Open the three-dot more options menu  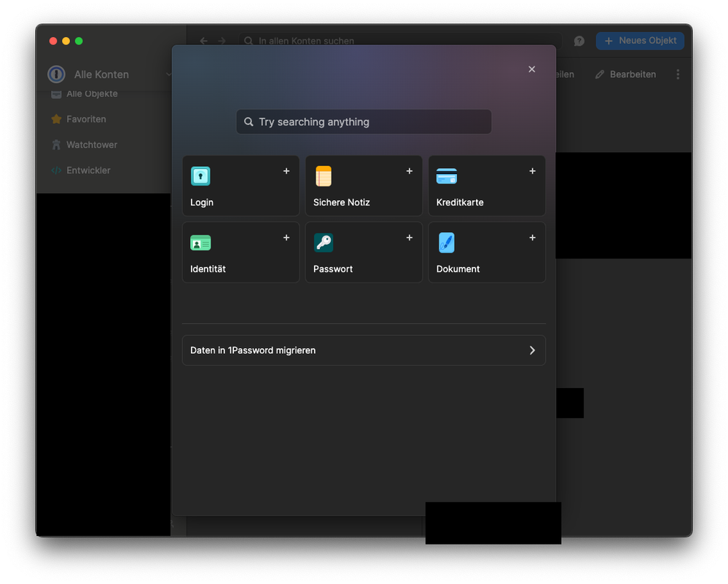point(678,74)
